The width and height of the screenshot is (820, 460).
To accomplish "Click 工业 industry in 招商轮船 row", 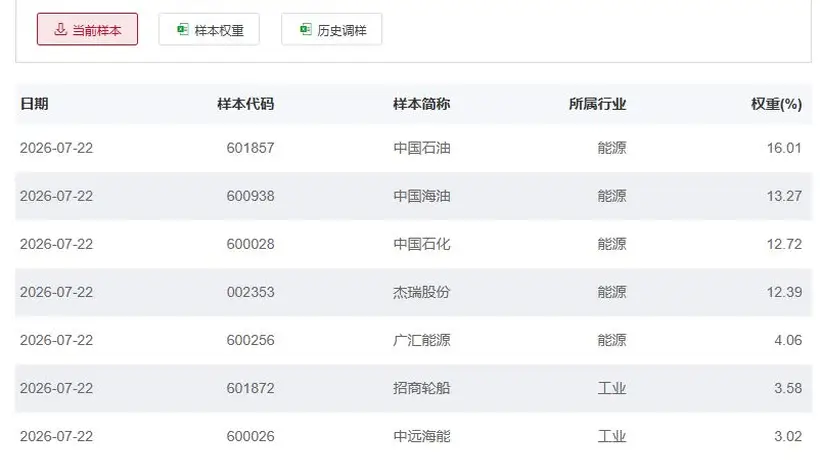I will point(612,388).
